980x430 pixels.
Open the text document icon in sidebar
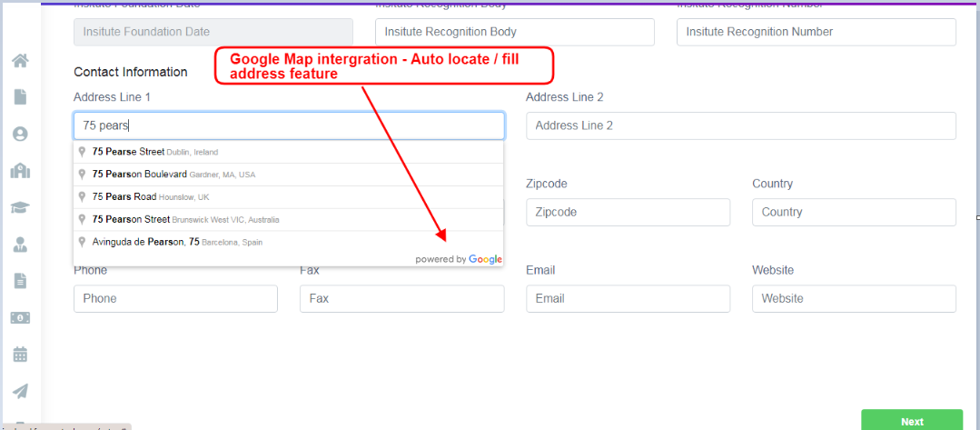click(21, 281)
